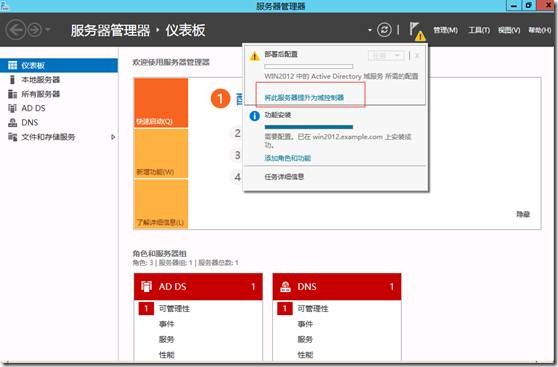This screenshot has height=367, width=558.
Task: Click the forward navigation arrow
Action: [35, 30]
